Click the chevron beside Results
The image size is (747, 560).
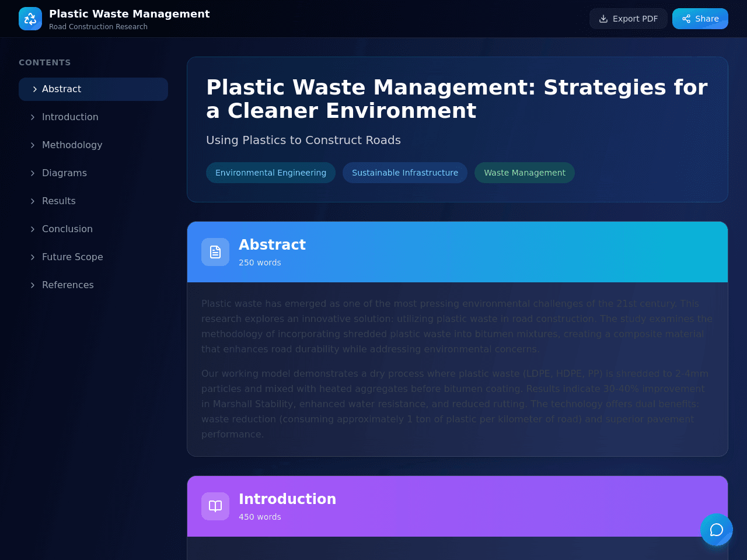click(33, 201)
